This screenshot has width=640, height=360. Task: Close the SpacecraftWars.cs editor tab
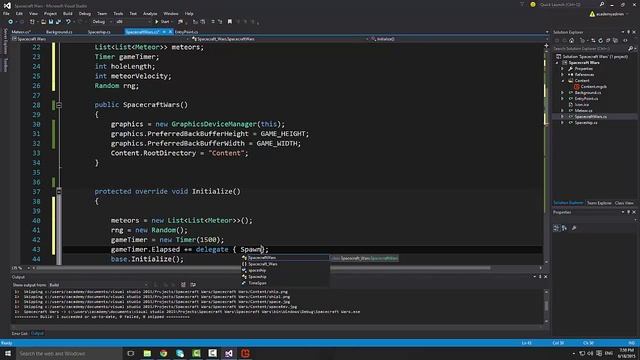coord(170,32)
